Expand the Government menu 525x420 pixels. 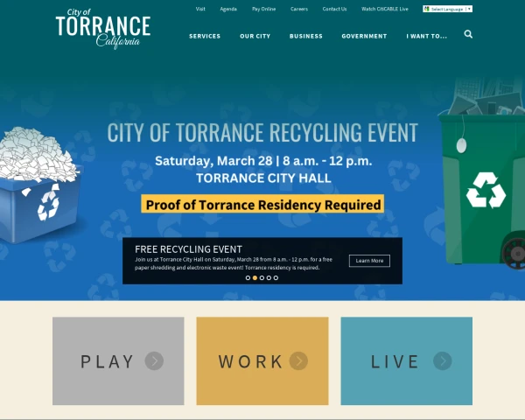pyautogui.click(x=364, y=36)
